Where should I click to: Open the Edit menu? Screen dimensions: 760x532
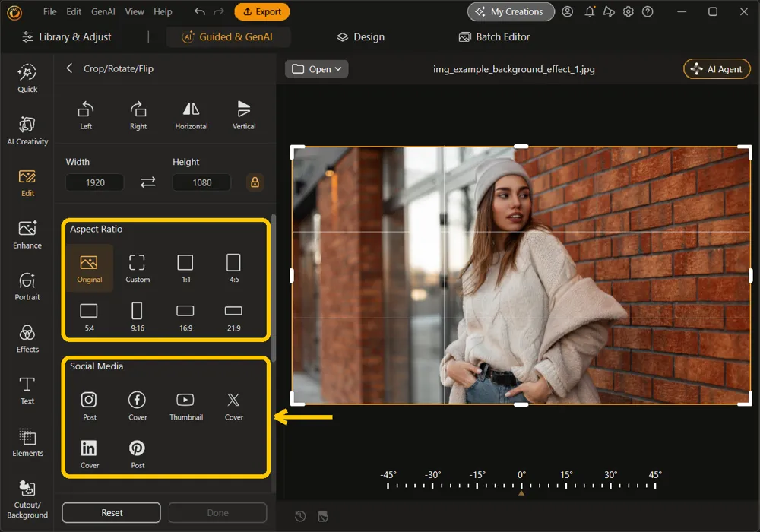[x=74, y=11]
